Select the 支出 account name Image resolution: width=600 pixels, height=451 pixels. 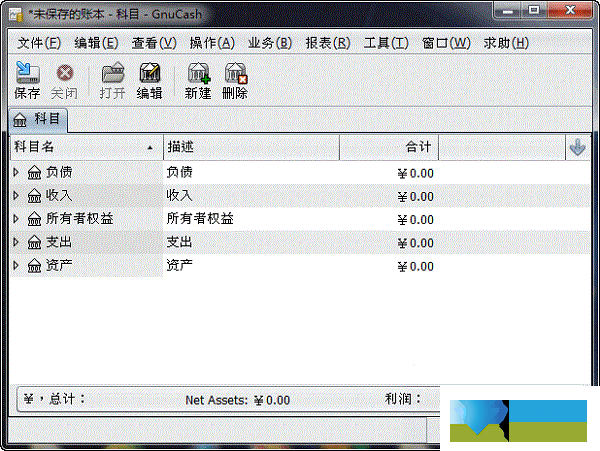(59, 242)
